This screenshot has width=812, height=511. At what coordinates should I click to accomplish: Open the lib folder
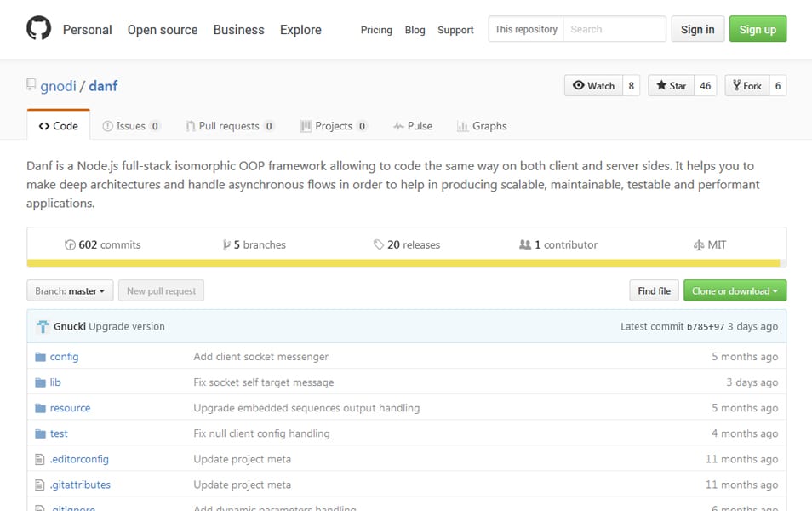[x=55, y=382]
